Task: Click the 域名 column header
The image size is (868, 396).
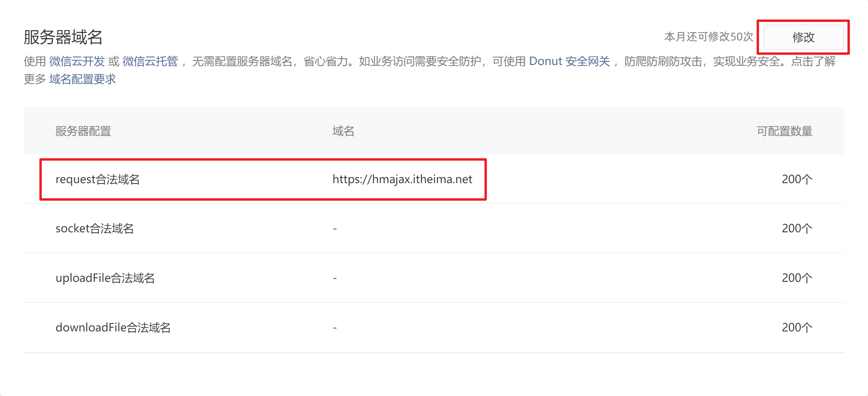Action: point(343,131)
